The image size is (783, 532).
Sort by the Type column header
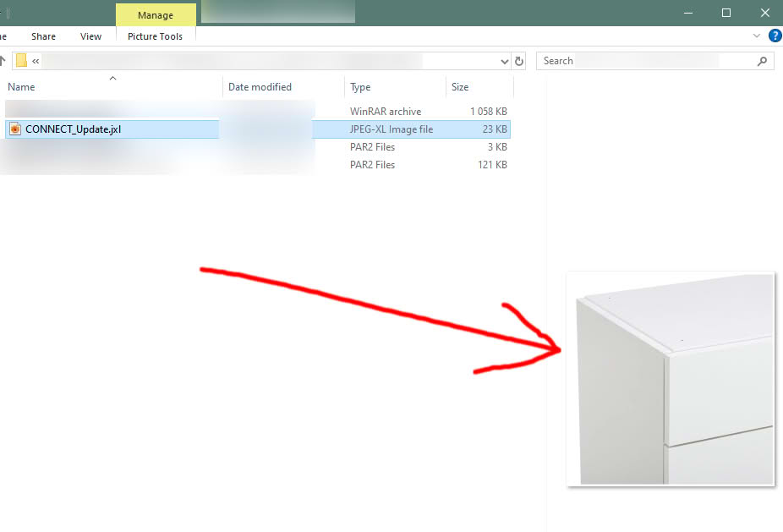360,87
